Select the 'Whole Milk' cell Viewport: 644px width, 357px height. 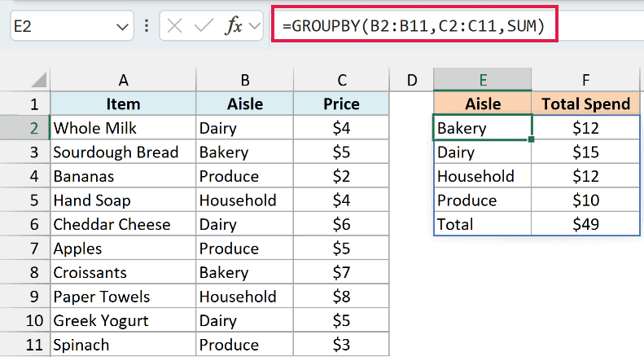pos(123,128)
